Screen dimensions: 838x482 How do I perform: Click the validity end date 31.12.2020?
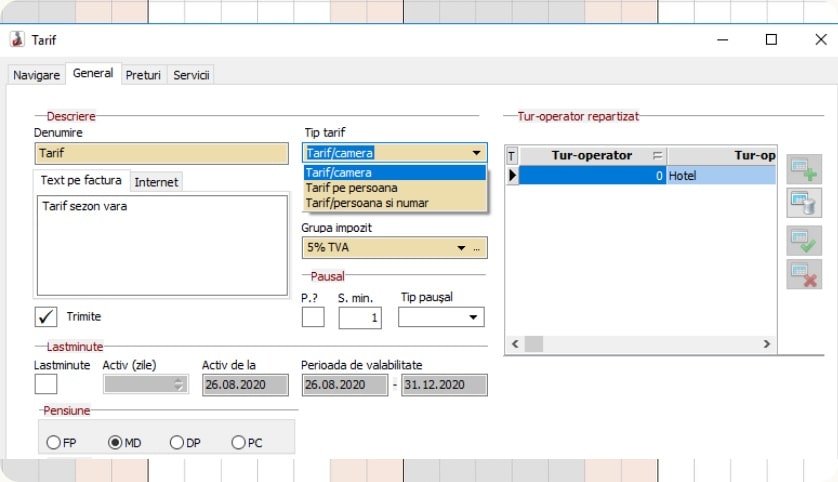(445, 385)
